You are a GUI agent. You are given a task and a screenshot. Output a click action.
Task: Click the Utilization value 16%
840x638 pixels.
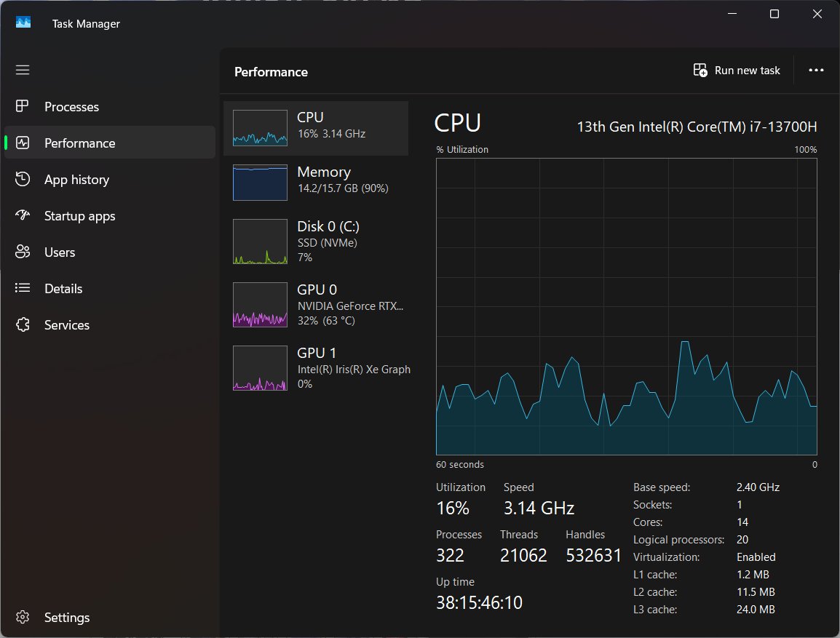(x=453, y=508)
